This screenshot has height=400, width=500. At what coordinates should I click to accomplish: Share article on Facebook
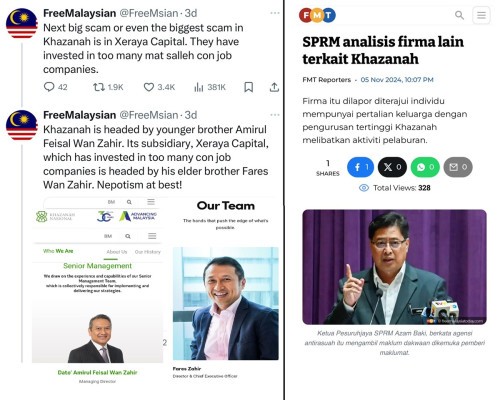(360, 167)
